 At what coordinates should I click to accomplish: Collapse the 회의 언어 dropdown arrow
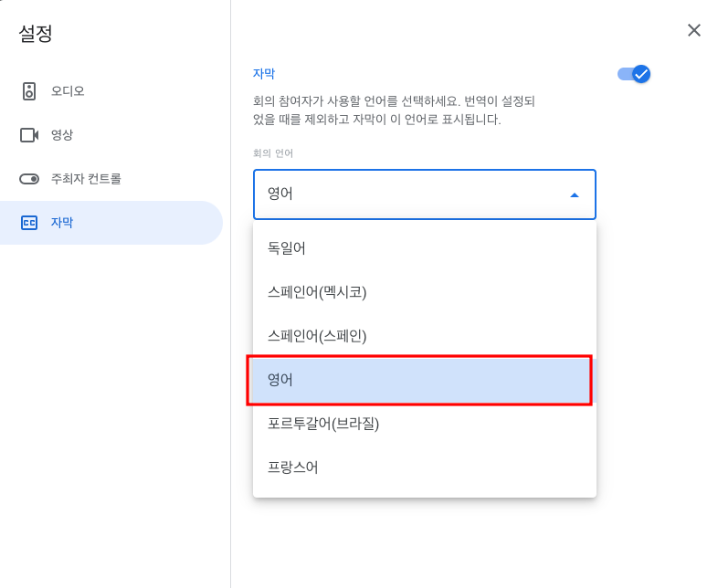[x=575, y=194]
